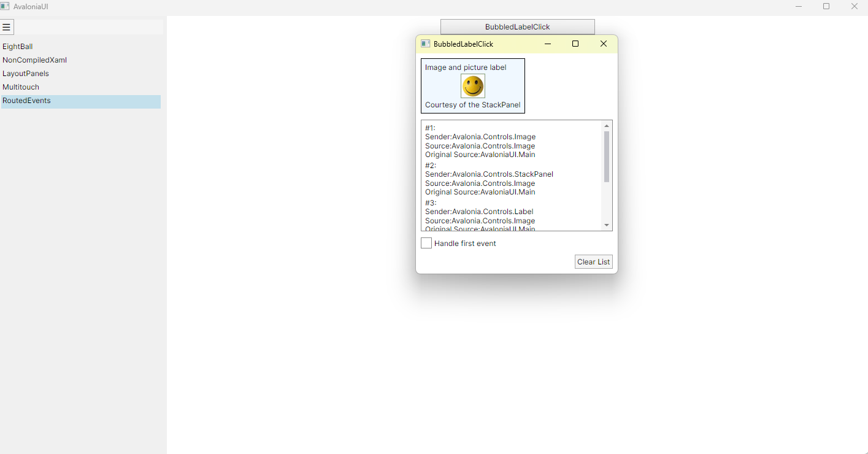Click the BubbledLabelClick button in main window
The height and width of the screenshot is (454, 868).
[x=518, y=27]
